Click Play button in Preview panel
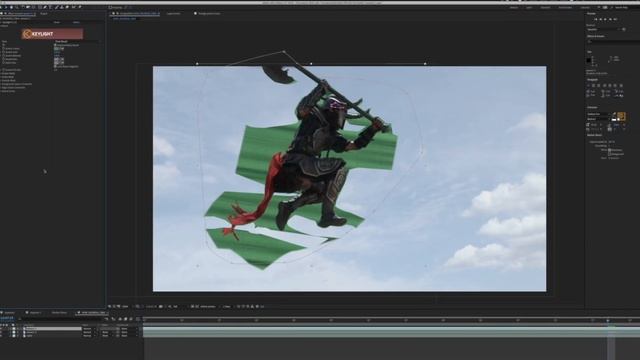Screen dimensions: 640x360 606,19
